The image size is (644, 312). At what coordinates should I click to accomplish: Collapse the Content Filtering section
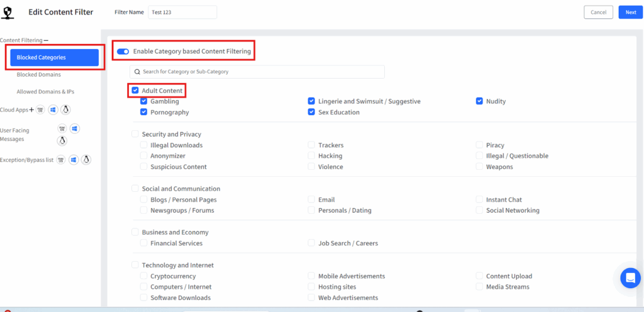[46, 40]
